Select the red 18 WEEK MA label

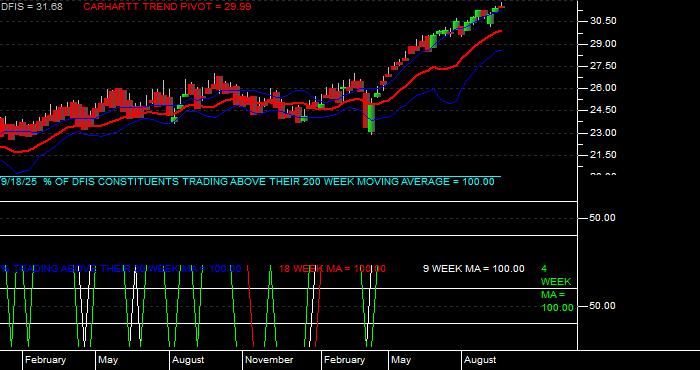pyautogui.click(x=332, y=269)
